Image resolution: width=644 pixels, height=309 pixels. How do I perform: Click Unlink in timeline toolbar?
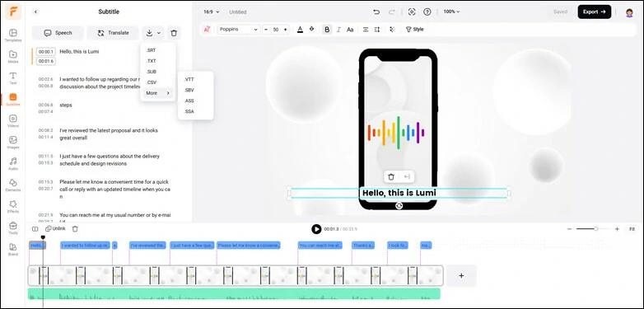[55, 229]
